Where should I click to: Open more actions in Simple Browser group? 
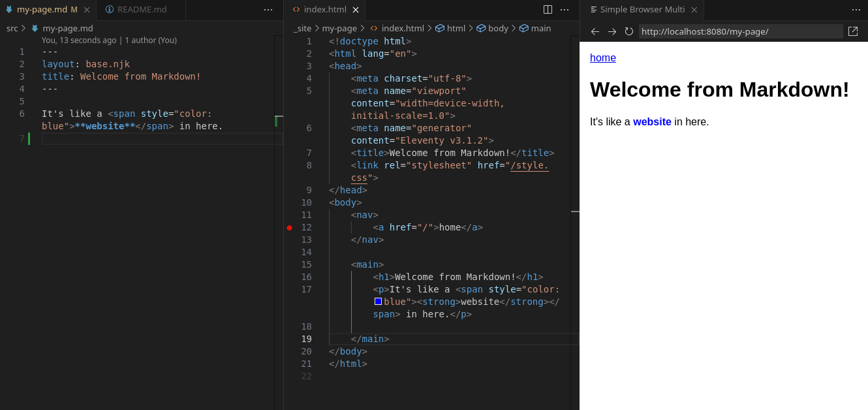[x=856, y=10]
